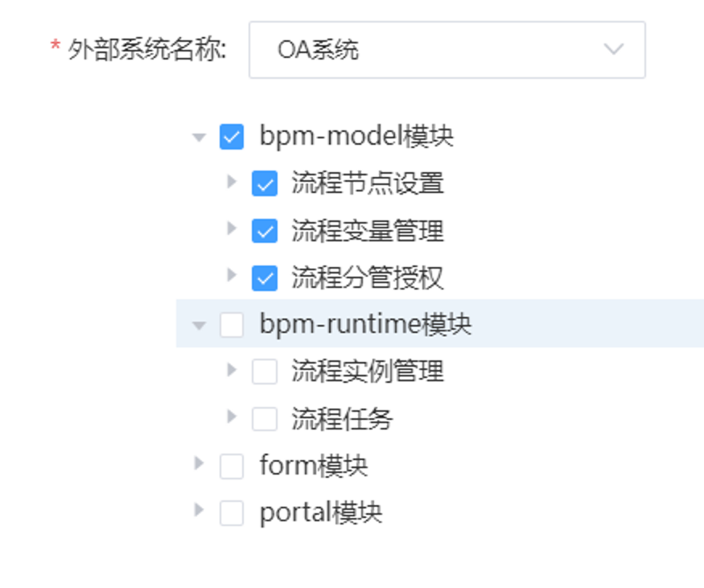Check the bpm-runtime模块 checkbox
This screenshot has width=704, height=588.
232,325
